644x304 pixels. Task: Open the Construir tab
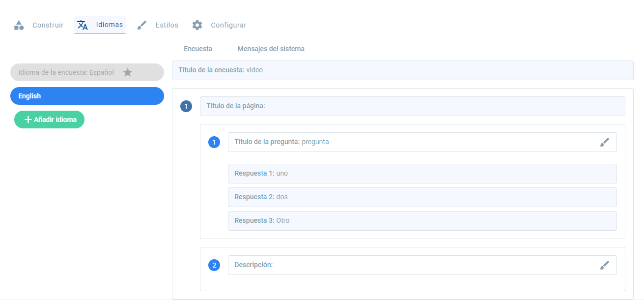tap(38, 25)
